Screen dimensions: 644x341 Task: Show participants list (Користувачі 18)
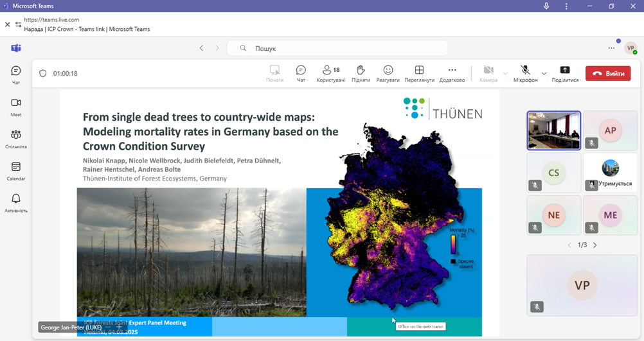coord(331,74)
